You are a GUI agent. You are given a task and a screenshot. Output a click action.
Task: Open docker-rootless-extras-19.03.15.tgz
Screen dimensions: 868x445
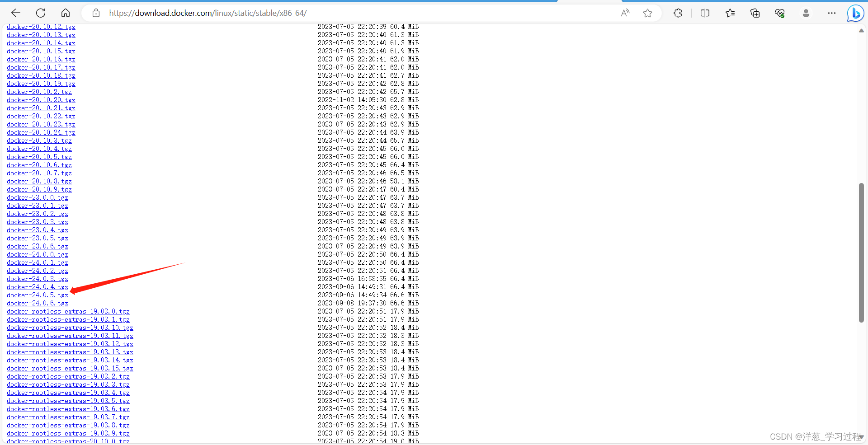70,368
